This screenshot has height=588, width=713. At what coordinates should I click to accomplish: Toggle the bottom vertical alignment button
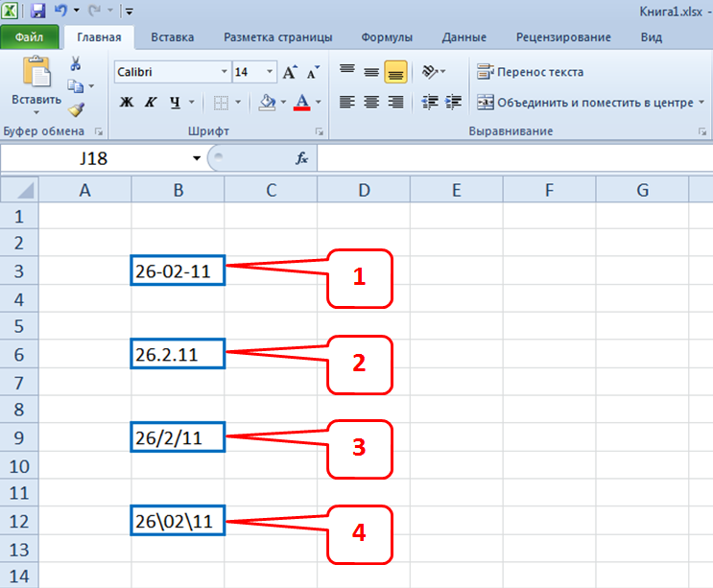coord(394,72)
